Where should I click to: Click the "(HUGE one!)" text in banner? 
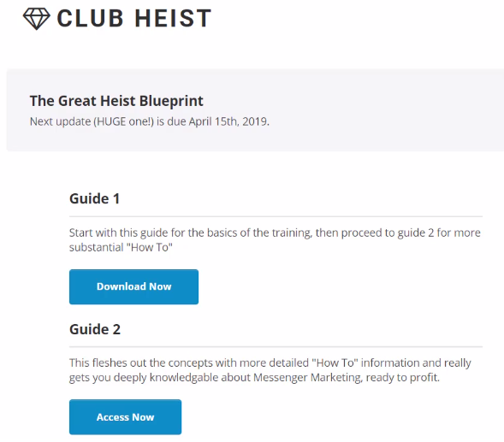(x=123, y=121)
